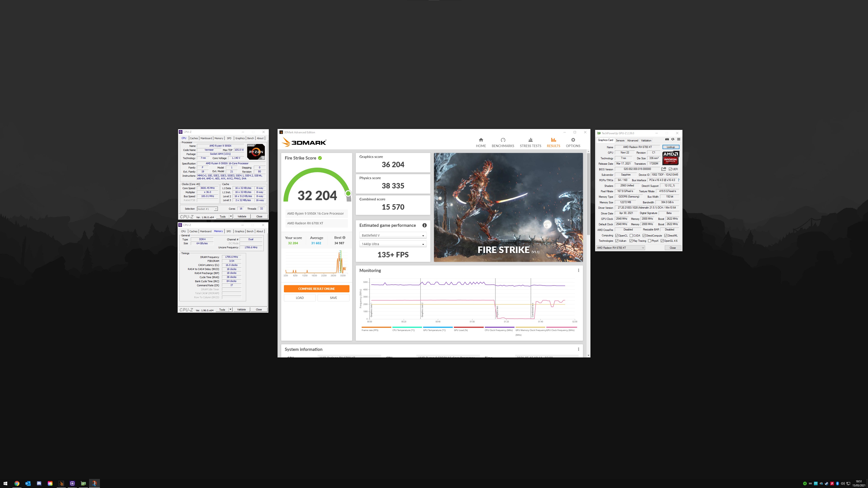Open Tools dropdown arrow in lower CPU-Z window
Viewport: 868px width, 488px height.
[231, 309]
